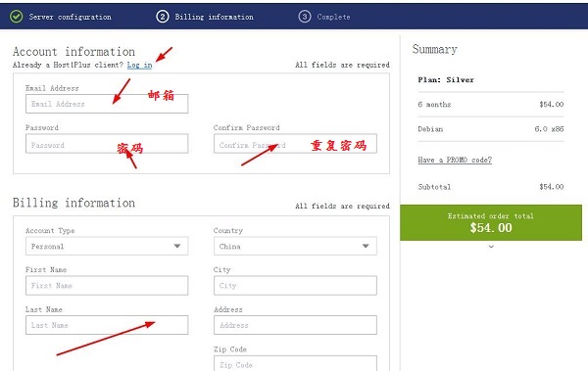Click the Country dropdown arrow
This screenshot has width=588, height=371.
pos(366,247)
